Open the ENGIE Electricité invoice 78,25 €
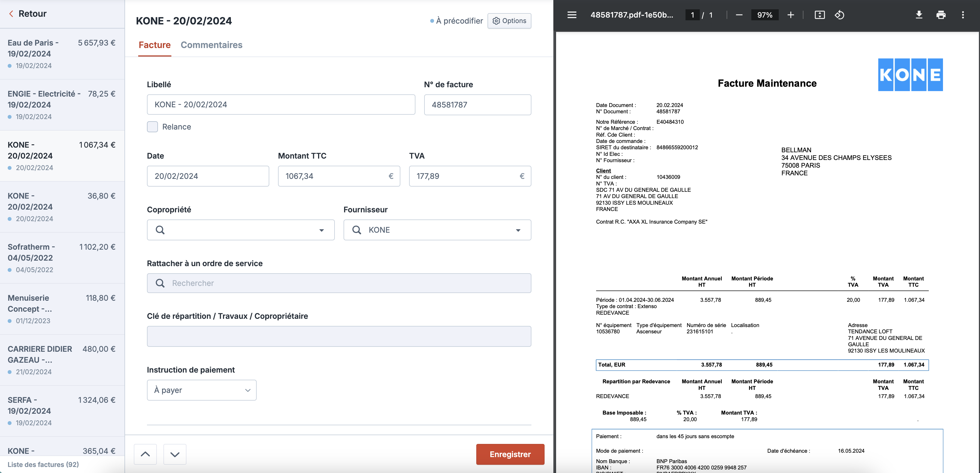Screen dimensions: 980x473 [62, 105]
